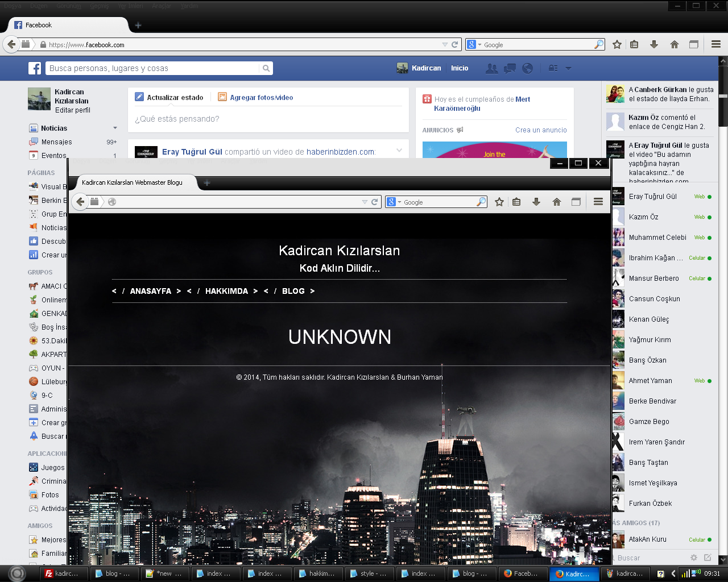Image resolution: width=728 pixels, height=582 pixels.
Task: Open new tab in Facebook browser window
Action: (138, 25)
